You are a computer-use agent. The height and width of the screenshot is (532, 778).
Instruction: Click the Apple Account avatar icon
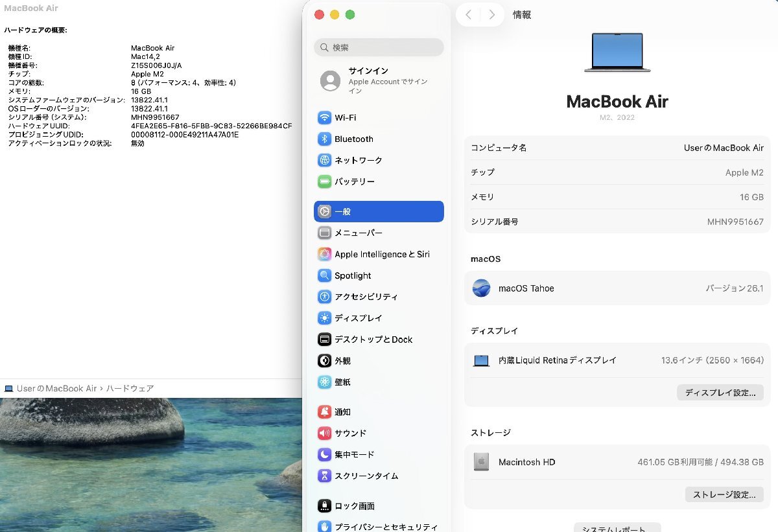tap(330, 81)
